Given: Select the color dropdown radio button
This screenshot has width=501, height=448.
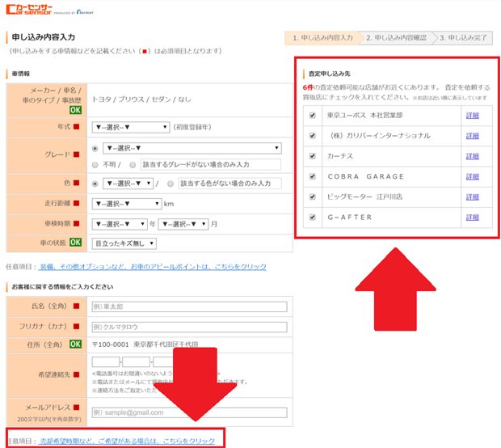Looking at the screenshot, I should (x=95, y=184).
